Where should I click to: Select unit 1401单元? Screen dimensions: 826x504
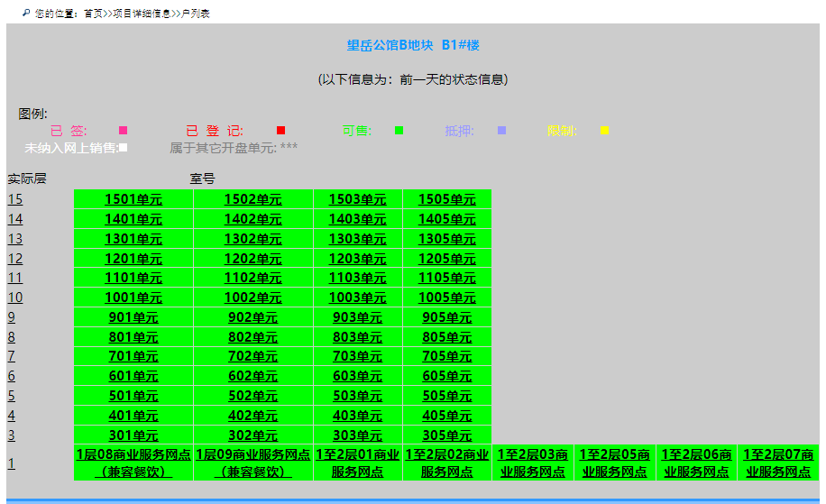133,219
